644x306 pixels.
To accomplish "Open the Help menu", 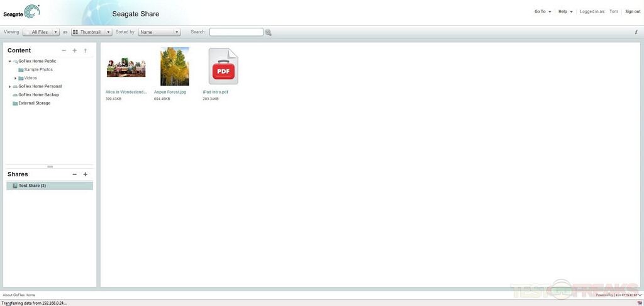I will 565,11.
